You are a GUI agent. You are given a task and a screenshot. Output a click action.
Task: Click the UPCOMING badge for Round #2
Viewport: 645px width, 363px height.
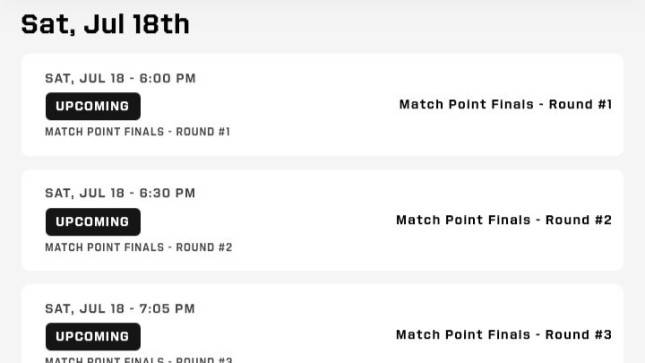(93, 222)
